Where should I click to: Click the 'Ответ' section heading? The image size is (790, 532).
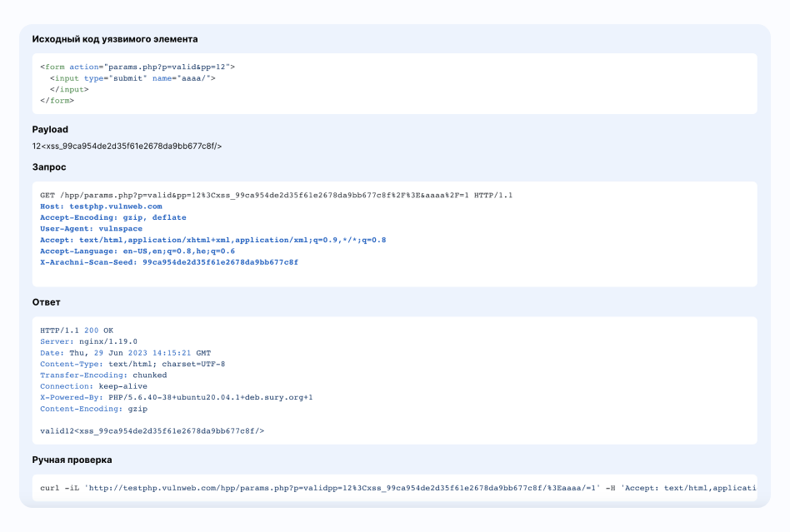(47, 302)
